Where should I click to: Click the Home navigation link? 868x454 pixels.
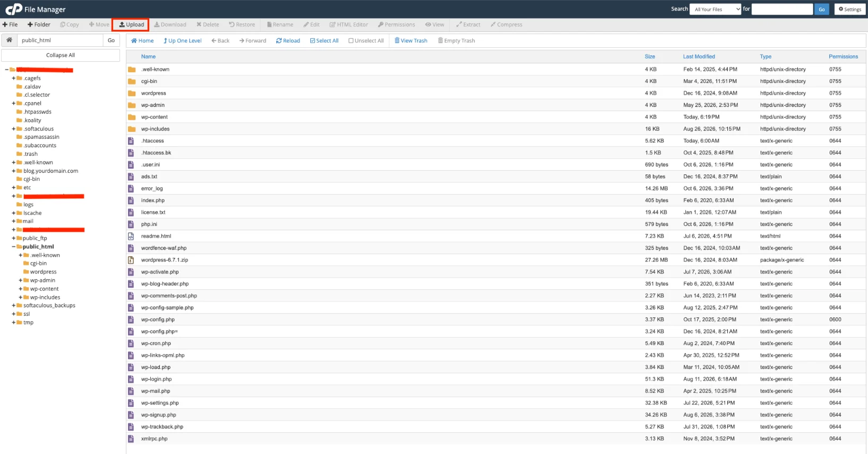(x=142, y=40)
